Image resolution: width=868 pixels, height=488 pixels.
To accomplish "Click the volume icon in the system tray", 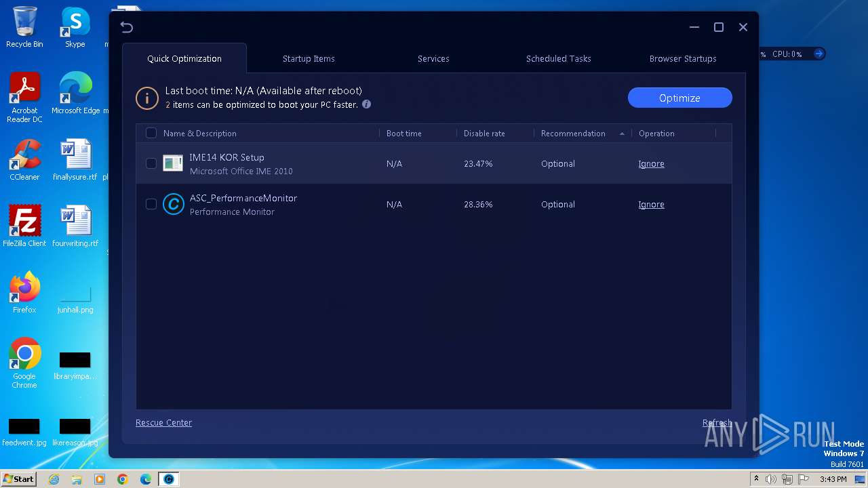I will pyautogui.click(x=771, y=479).
